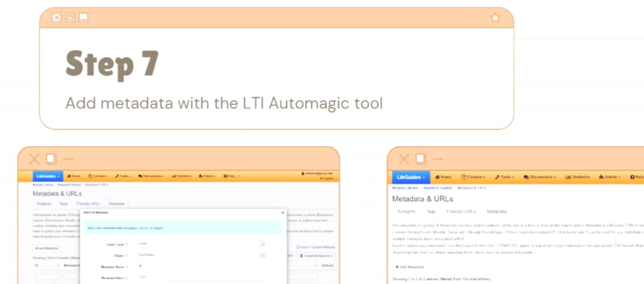Select Subjects tab in right window
Image resolution: width=644 pixels, height=284 pixels.
(x=406, y=212)
